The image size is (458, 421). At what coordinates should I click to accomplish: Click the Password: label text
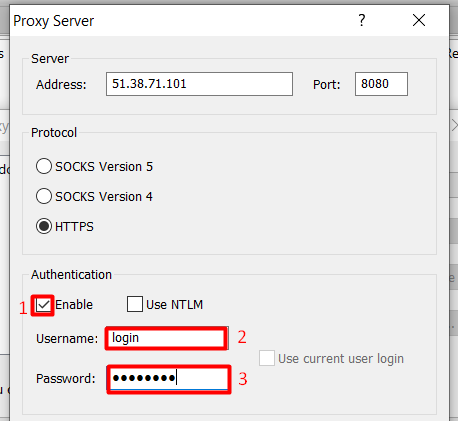click(x=66, y=379)
